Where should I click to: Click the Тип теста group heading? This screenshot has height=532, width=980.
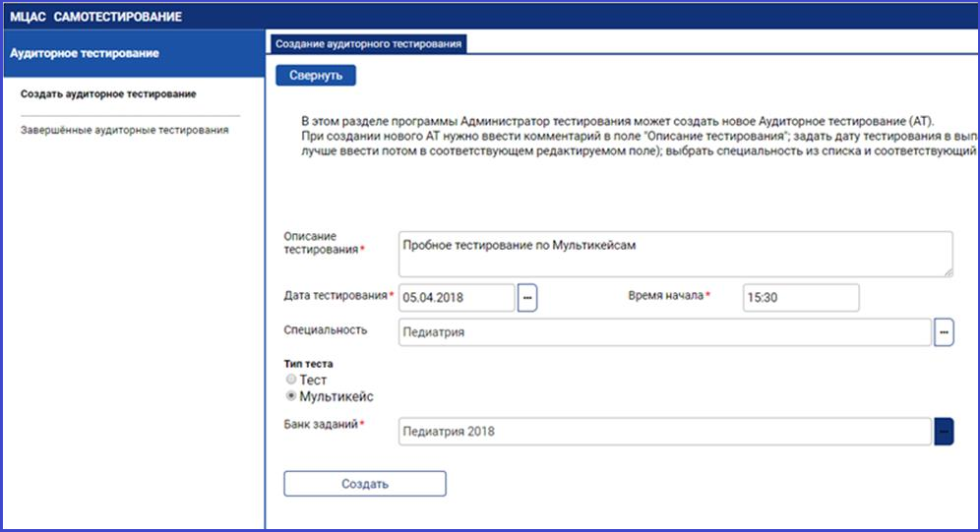pos(308,364)
